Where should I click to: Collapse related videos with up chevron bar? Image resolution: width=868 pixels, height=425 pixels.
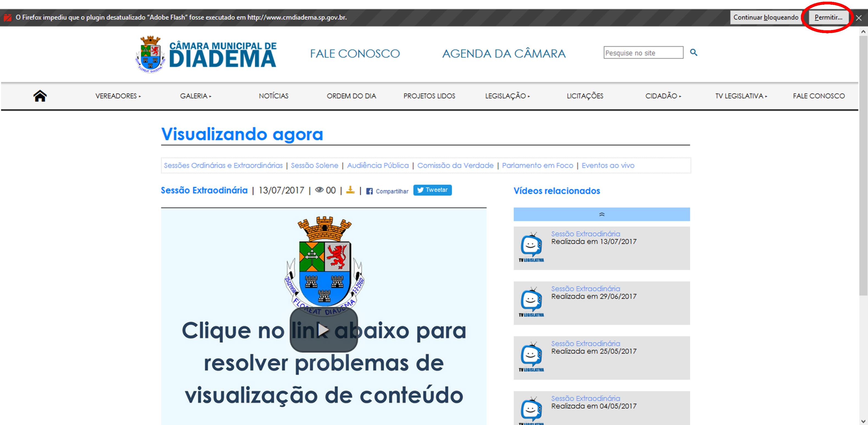[602, 214]
